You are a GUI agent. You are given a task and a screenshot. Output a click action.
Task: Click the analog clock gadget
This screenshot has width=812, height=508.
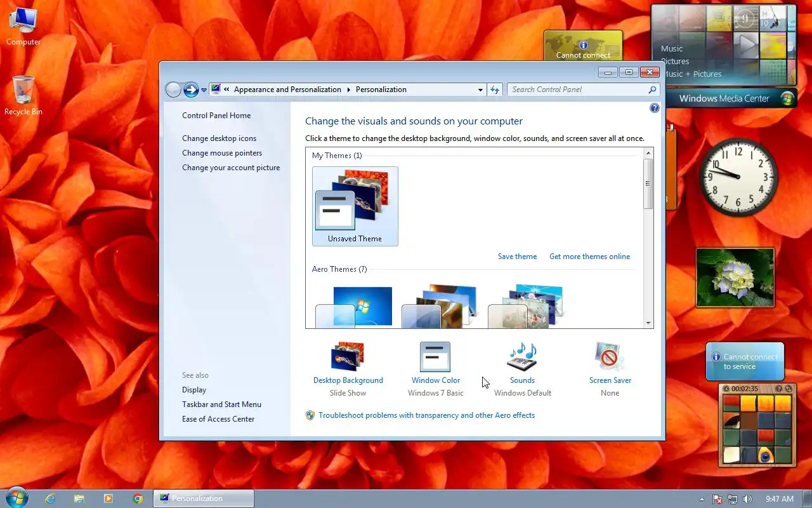(738, 177)
